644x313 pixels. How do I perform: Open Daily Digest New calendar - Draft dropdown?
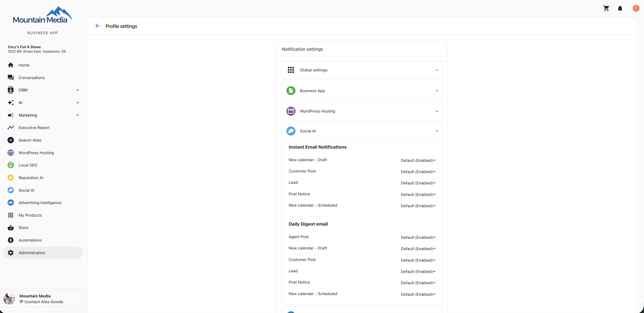click(x=418, y=249)
